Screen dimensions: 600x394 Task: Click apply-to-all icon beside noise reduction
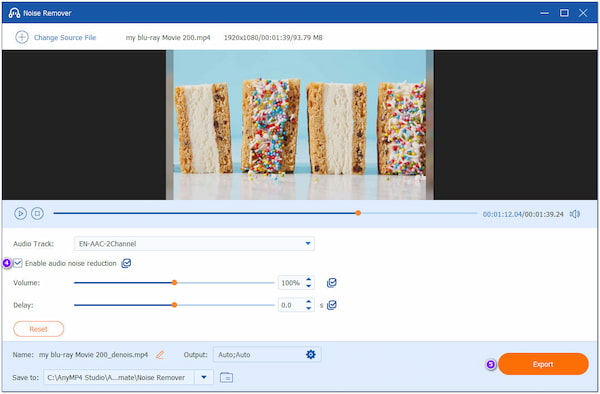[x=126, y=263]
